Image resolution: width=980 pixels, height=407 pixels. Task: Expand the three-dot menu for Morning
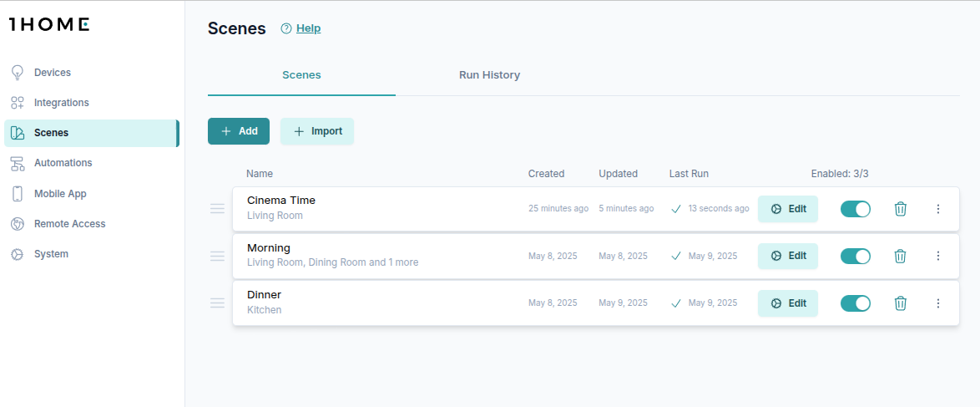coord(937,256)
